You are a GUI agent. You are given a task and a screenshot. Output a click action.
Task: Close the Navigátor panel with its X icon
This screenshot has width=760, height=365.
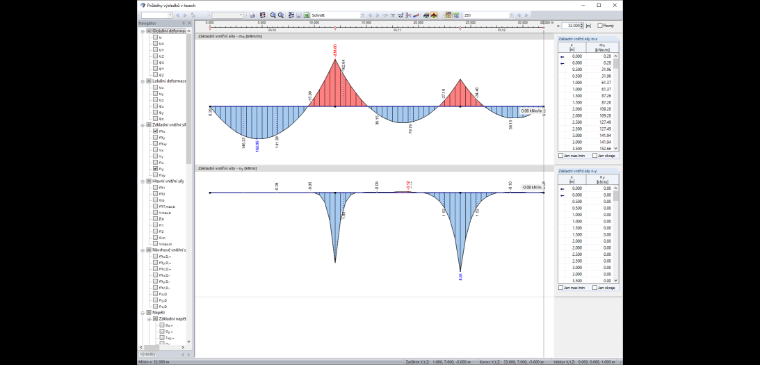point(190,23)
